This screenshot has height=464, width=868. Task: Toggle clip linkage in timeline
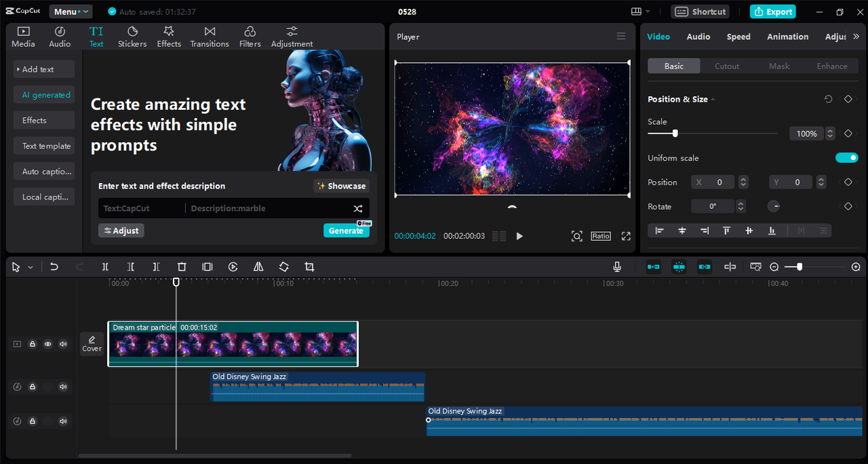(x=705, y=267)
